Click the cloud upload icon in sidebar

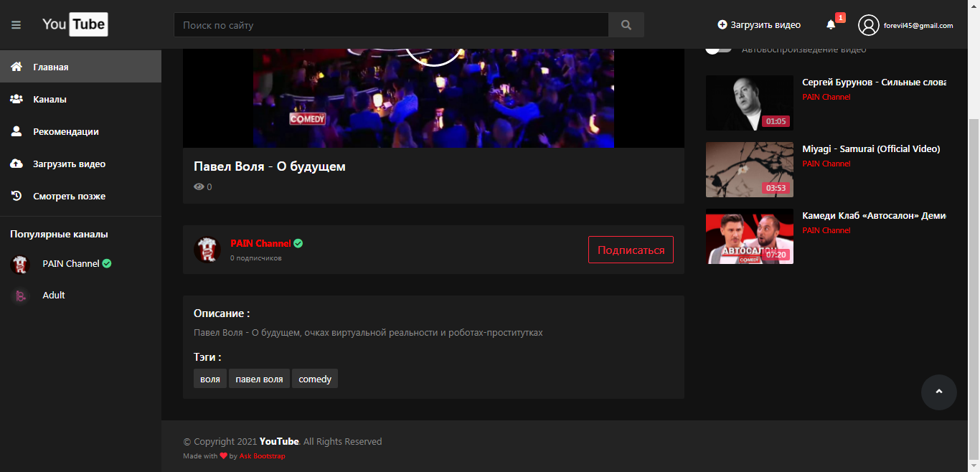point(16,164)
